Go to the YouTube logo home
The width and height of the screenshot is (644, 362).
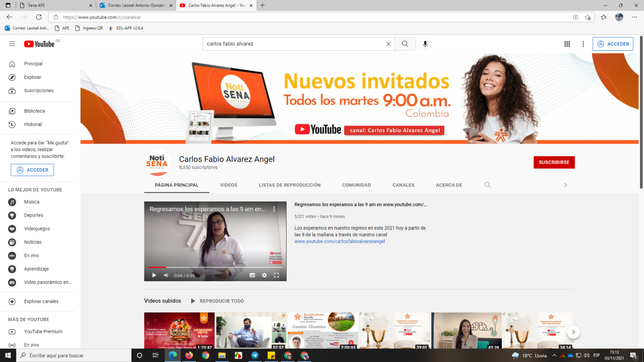39,44
